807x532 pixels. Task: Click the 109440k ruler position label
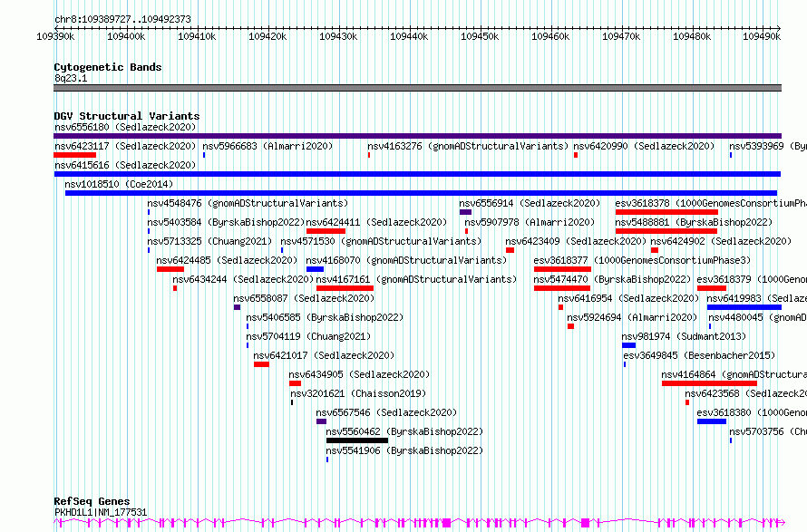pyautogui.click(x=409, y=36)
